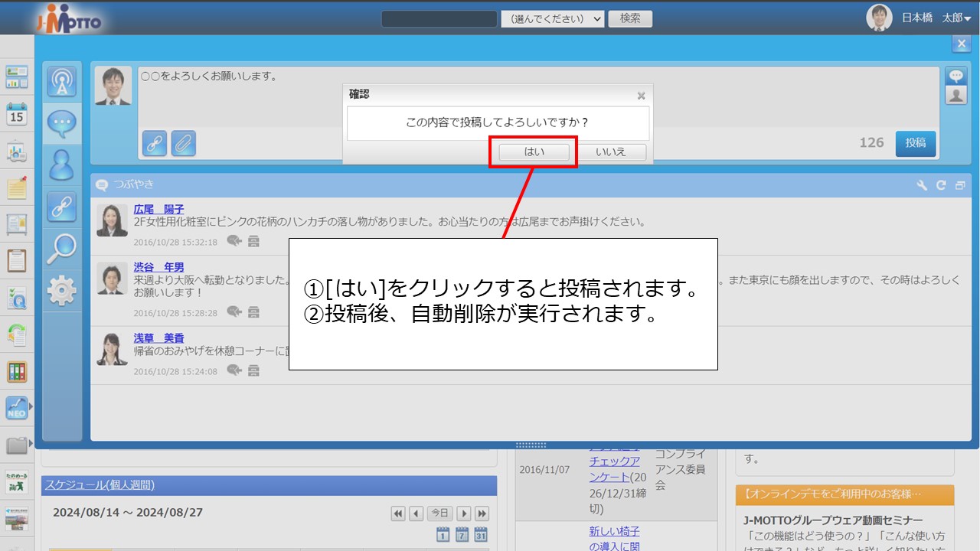The height and width of the screenshot is (551, 980).
Task: Cancel posting with いいえ button
Action: (610, 152)
